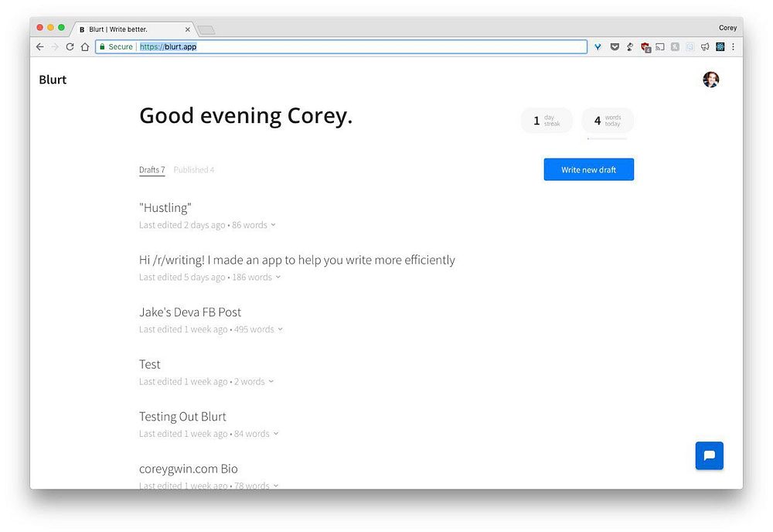Open the Hi /r/writing! draft

click(x=297, y=260)
